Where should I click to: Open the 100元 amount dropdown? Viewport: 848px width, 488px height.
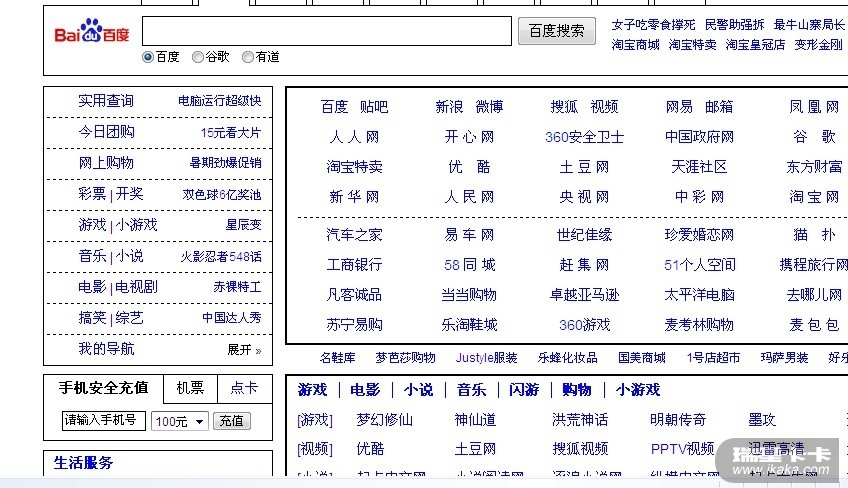(x=180, y=421)
